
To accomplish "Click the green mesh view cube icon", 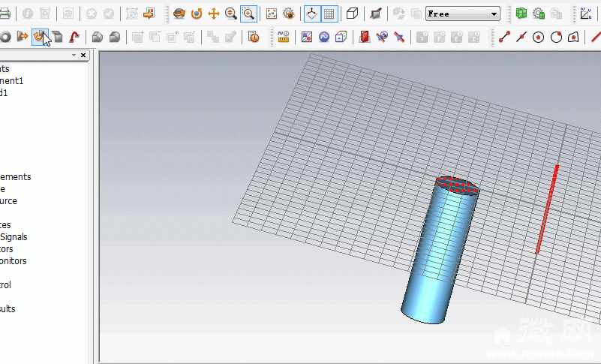I will (521, 14).
